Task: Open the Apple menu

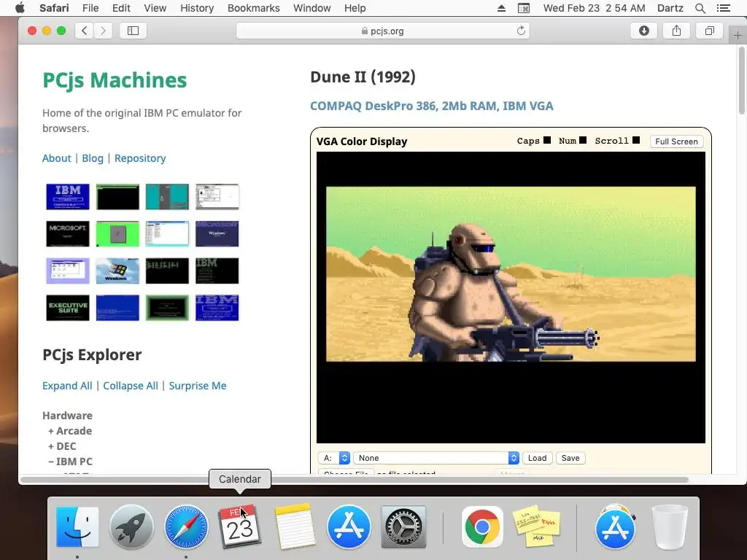Action: pyautogui.click(x=20, y=8)
